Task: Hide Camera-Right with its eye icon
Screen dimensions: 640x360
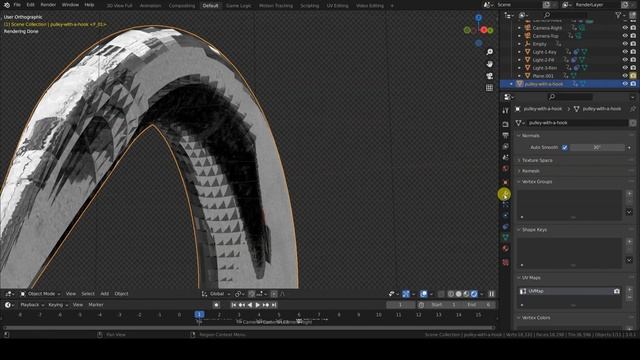Action: [x=625, y=28]
